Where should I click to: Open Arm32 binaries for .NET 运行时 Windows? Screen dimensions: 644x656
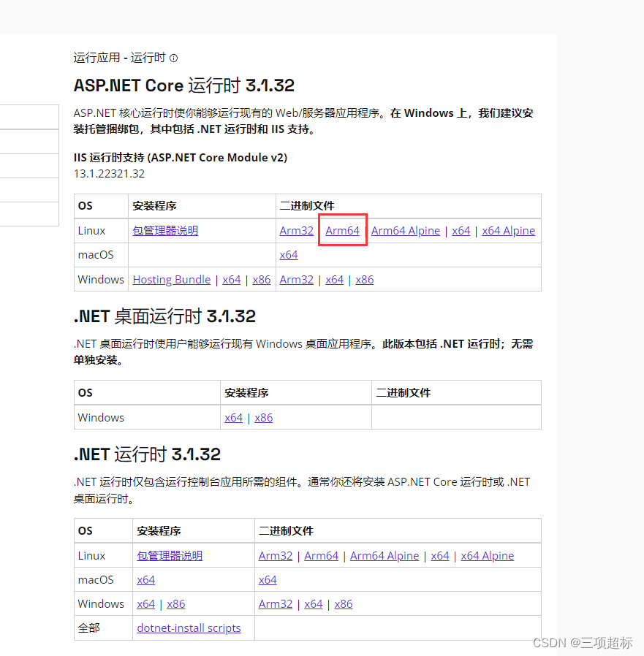pos(276,603)
